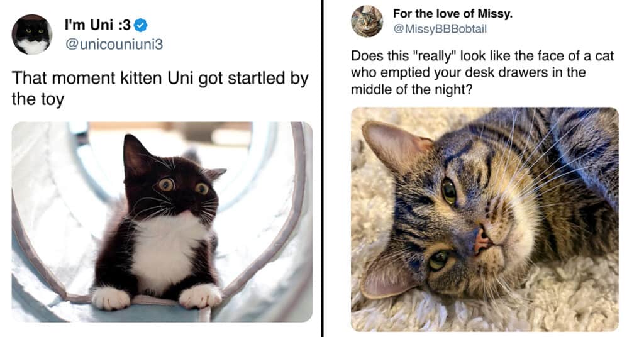
Task: Click the kitten's right white paw
Action: pos(199,296)
